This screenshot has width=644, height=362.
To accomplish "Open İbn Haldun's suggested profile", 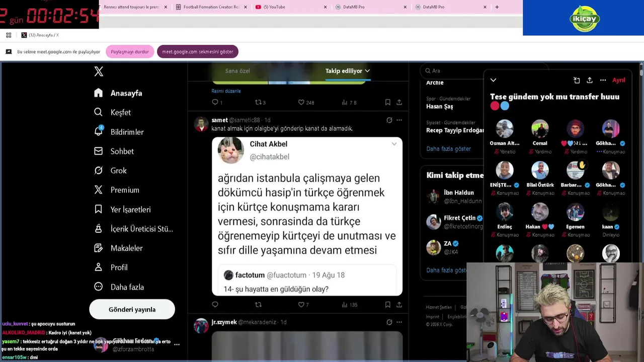I will 454,196.
